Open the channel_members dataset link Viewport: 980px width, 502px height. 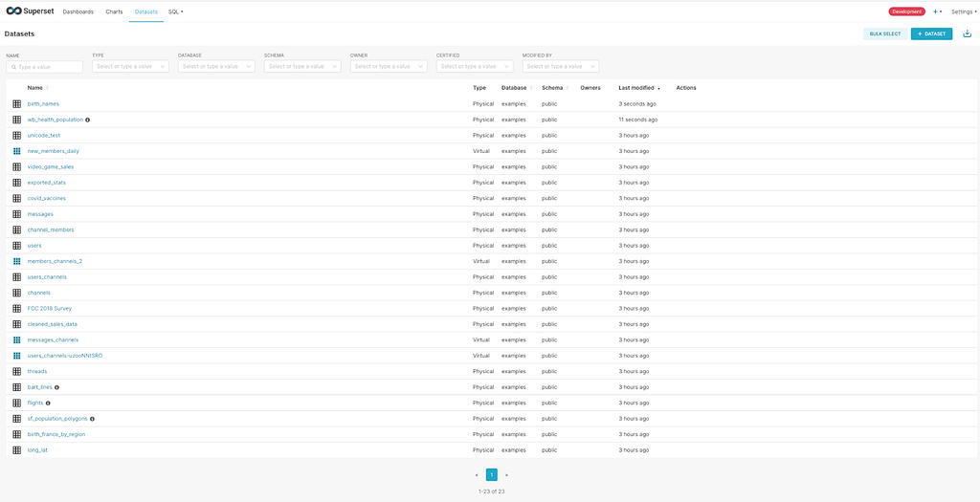click(x=51, y=229)
